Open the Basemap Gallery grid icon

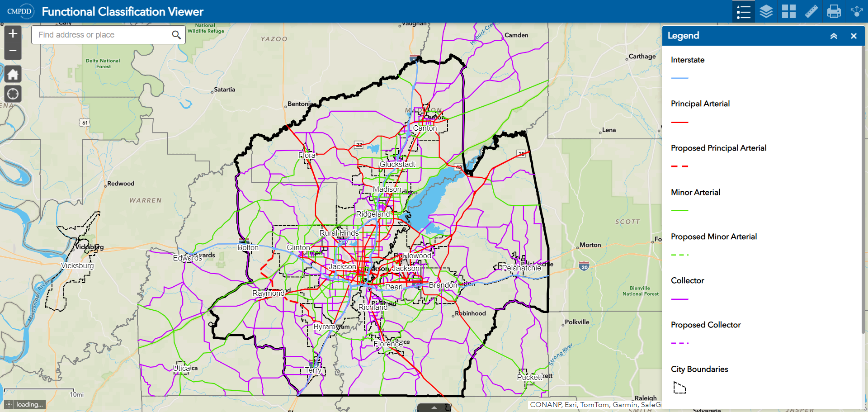click(x=788, y=11)
